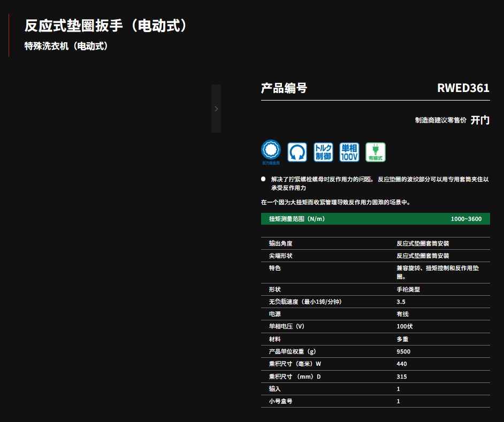
Task: Click the トルク制御 torque control icon
Action: coord(323,152)
